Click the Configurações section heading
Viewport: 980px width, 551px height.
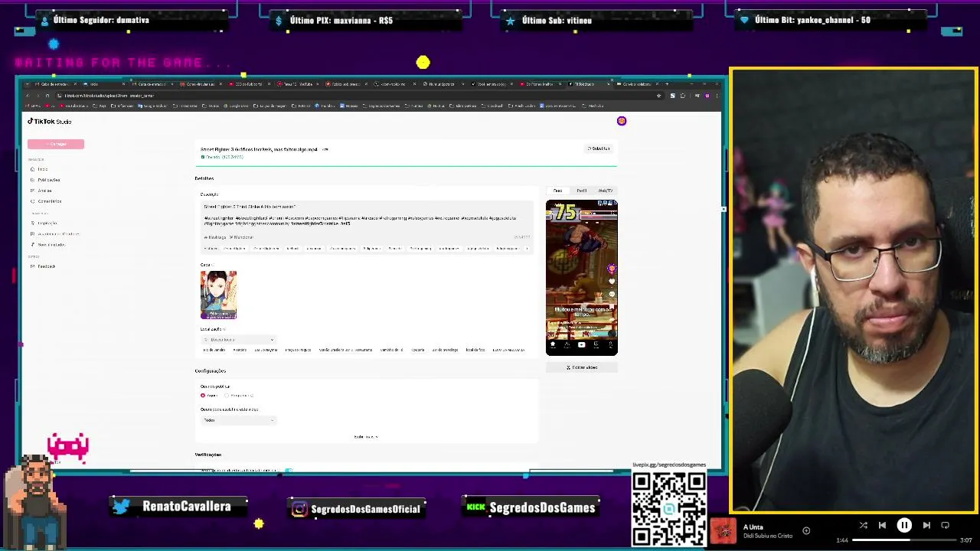point(210,371)
